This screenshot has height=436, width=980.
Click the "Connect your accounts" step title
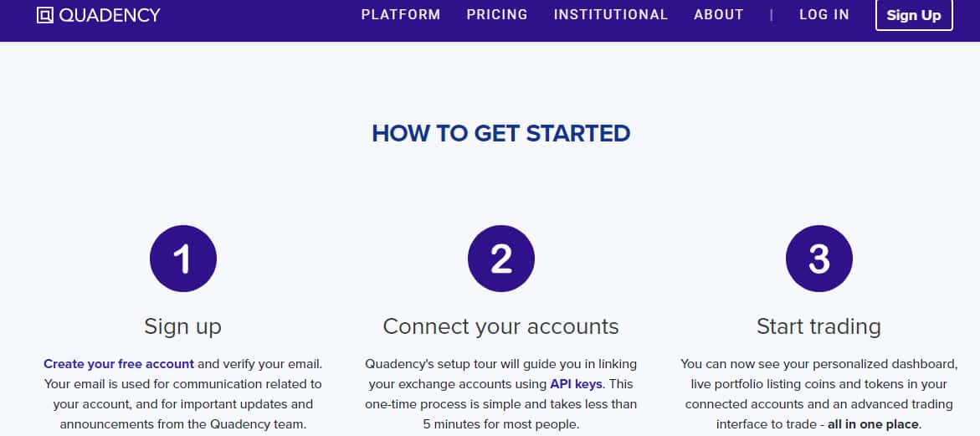(500, 326)
